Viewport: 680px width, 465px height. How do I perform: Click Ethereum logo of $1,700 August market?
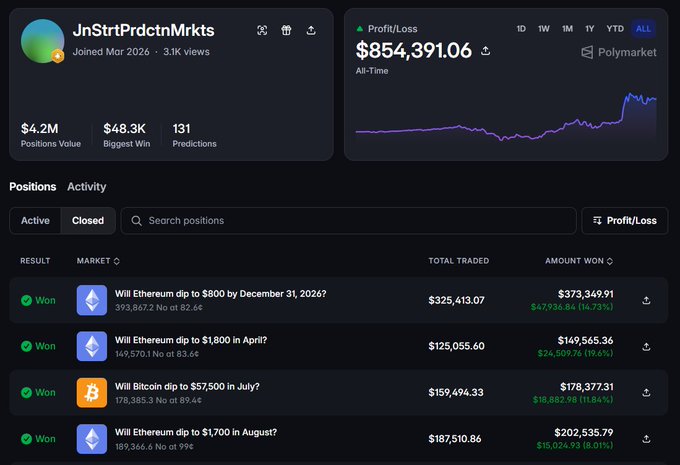(x=92, y=439)
